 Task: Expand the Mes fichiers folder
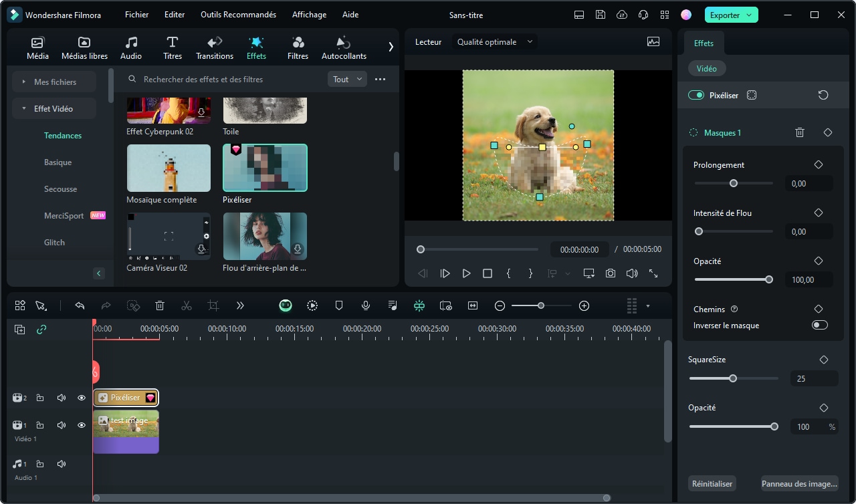tap(55, 82)
